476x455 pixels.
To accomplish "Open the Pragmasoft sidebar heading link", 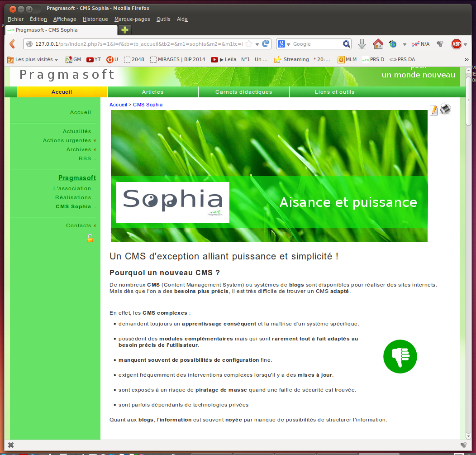I will tap(77, 177).
